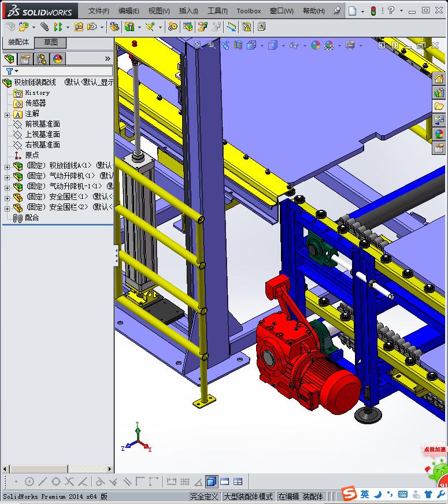The height and width of the screenshot is (504, 448).
Task: Open the tree filter dropdown arrow
Action: pyautogui.click(x=16, y=71)
